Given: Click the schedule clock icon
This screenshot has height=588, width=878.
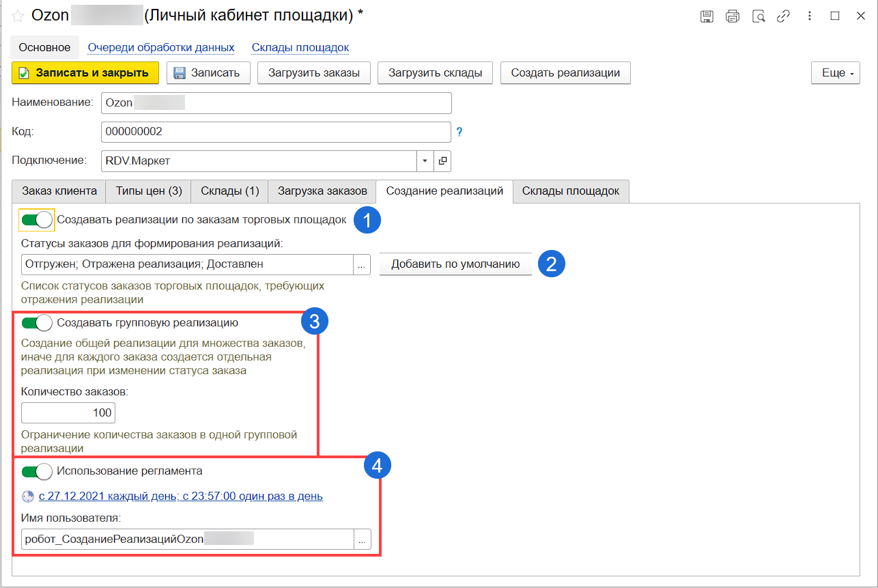Looking at the screenshot, I should coord(27,496).
